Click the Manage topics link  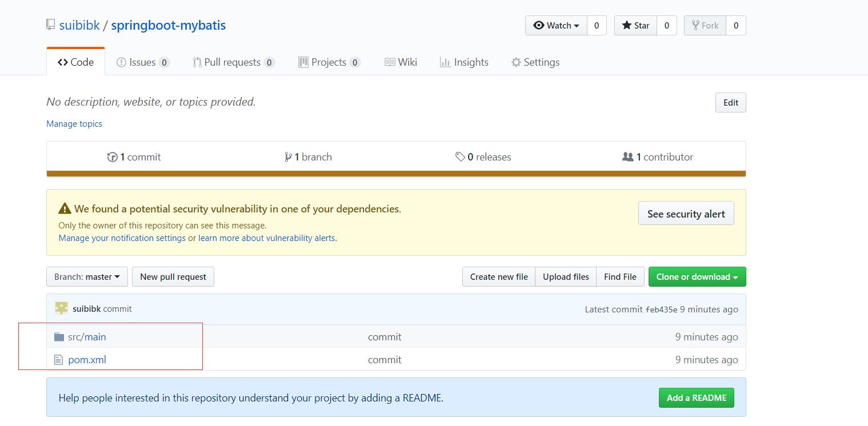click(x=74, y=124)
